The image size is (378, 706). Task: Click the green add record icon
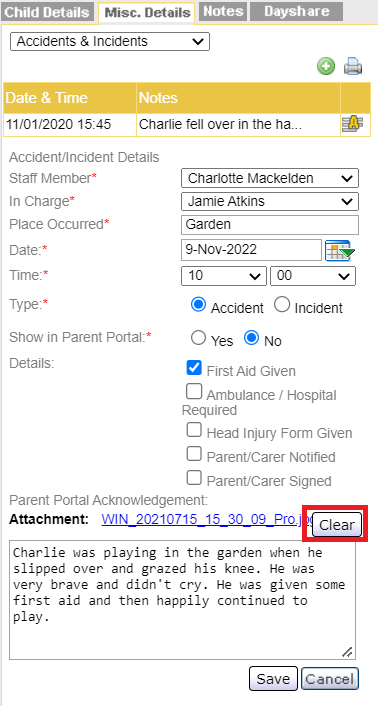coord(326,67)
